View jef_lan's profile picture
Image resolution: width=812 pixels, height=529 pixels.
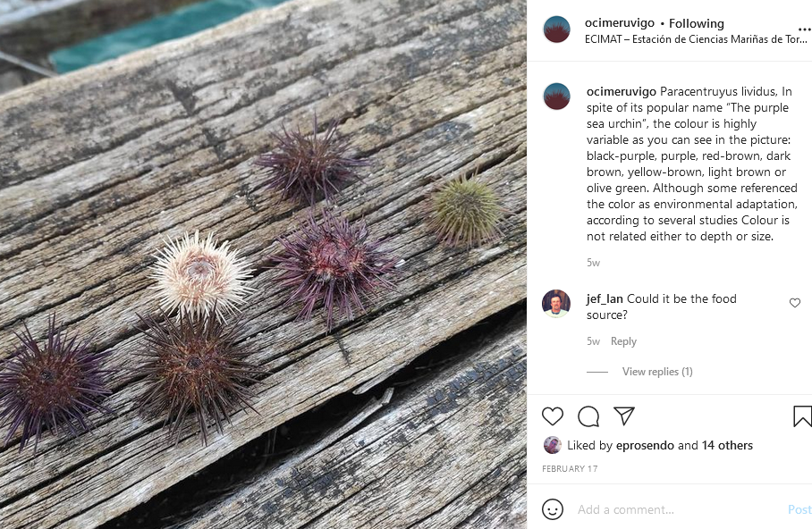pos(556,303)
